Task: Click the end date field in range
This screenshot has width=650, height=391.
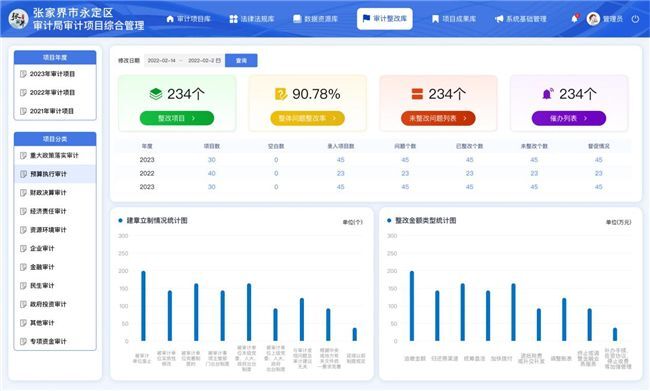Action: click(201, 61)
